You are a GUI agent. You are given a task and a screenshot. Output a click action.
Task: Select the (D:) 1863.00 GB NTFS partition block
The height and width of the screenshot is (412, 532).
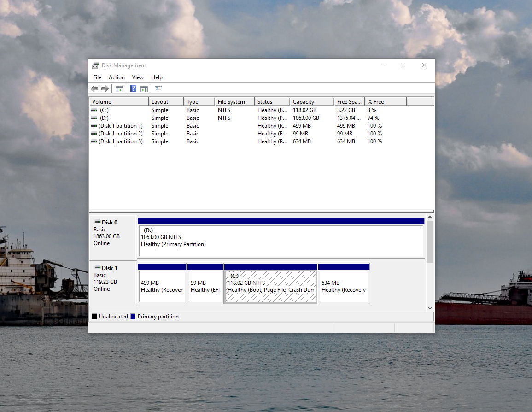281,238
